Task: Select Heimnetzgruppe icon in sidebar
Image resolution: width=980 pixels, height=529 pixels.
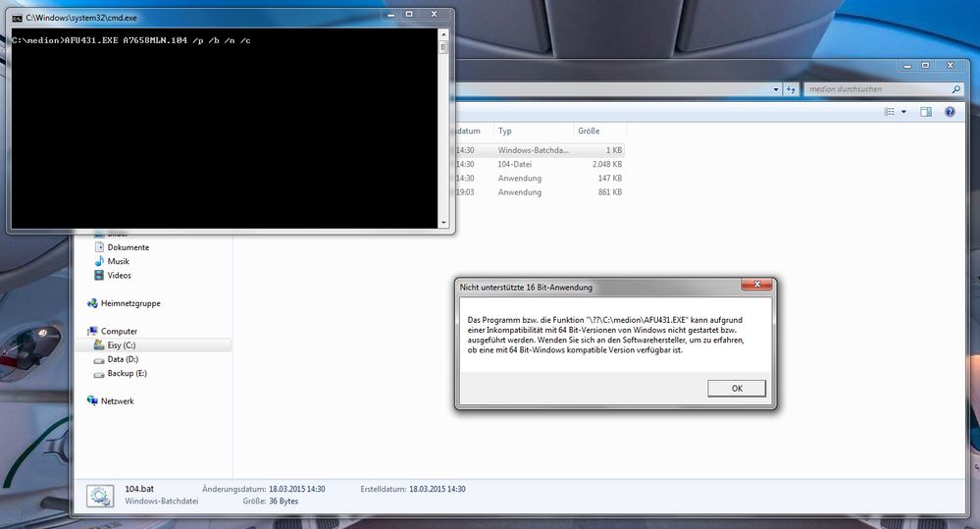Action: coord(93,304)
